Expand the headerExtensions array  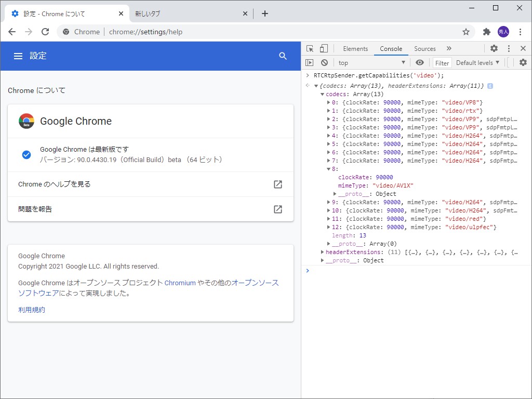(323, 252)
